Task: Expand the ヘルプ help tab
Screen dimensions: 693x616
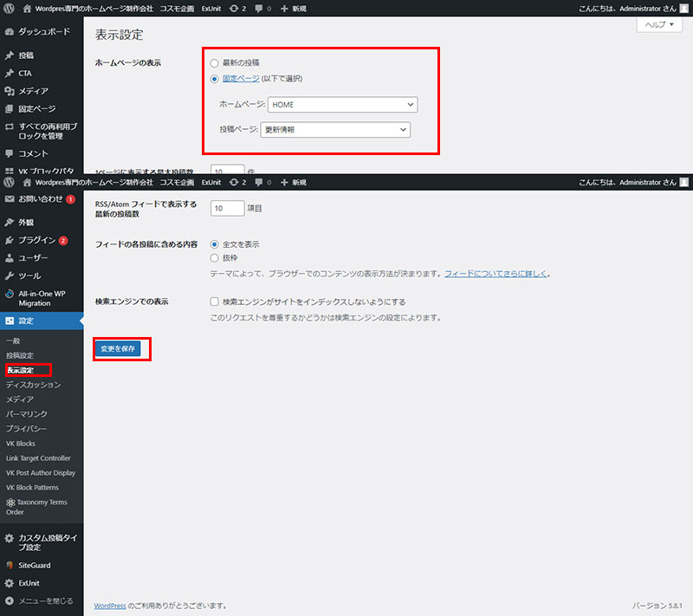Action: pos(659,25)
